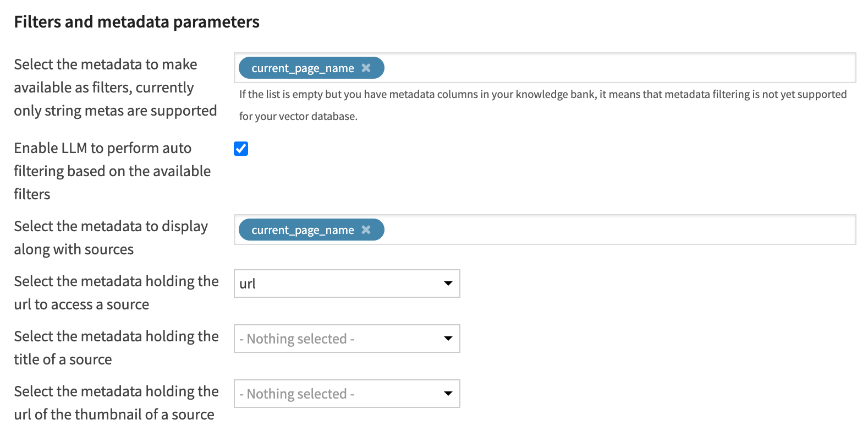Toggle the LLM auto filtering checkbox

point(241,149)
